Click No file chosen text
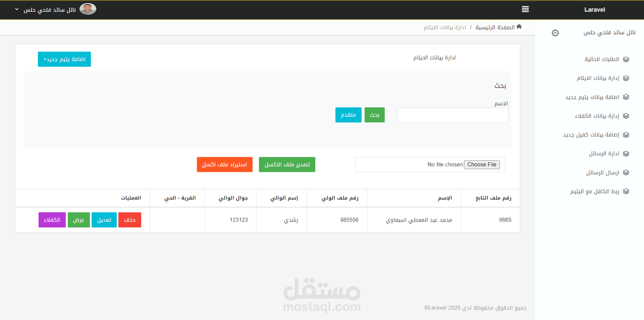 pos(445,165)
